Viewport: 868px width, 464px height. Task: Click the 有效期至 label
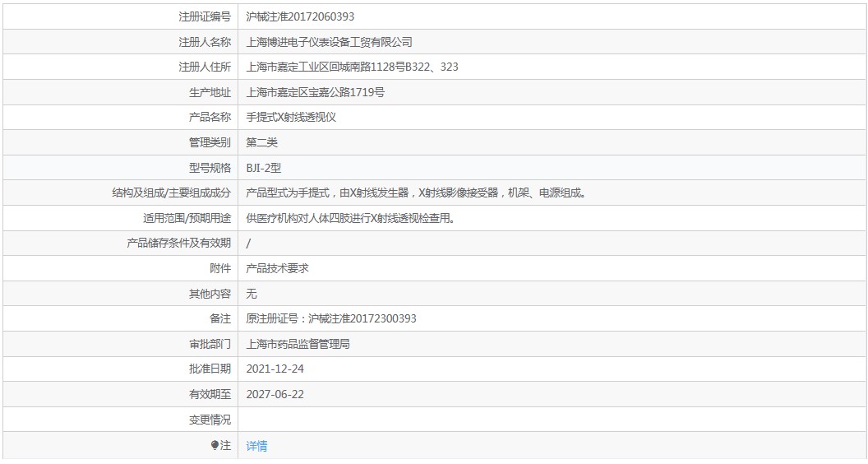210,395
